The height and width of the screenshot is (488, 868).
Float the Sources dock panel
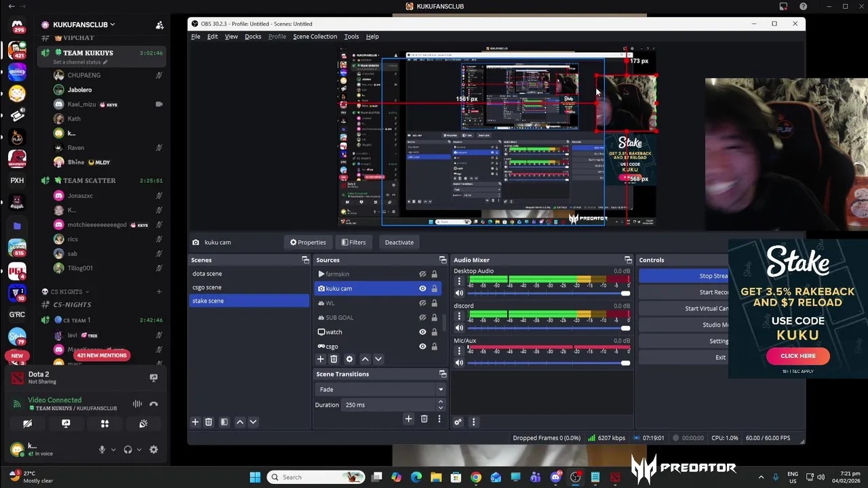(443, 260)
